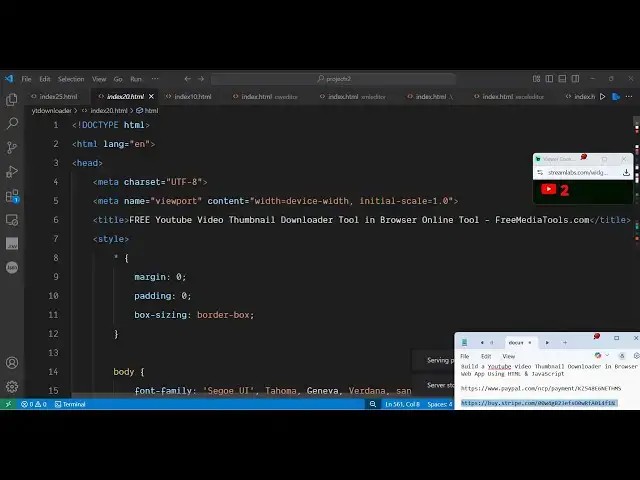Viewport: 640px width, 480px height.
Task: Go forward using the title bar arrow
Action: pos(201,79)
